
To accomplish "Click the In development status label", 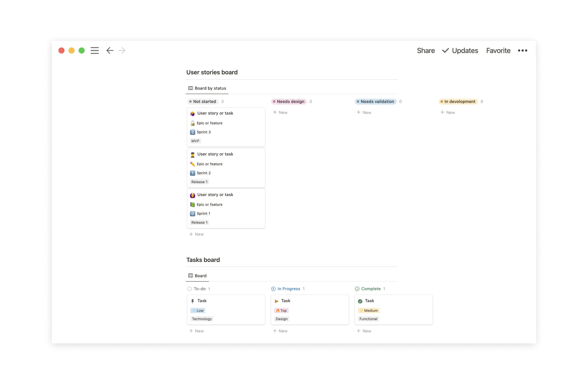I will 458,101.
